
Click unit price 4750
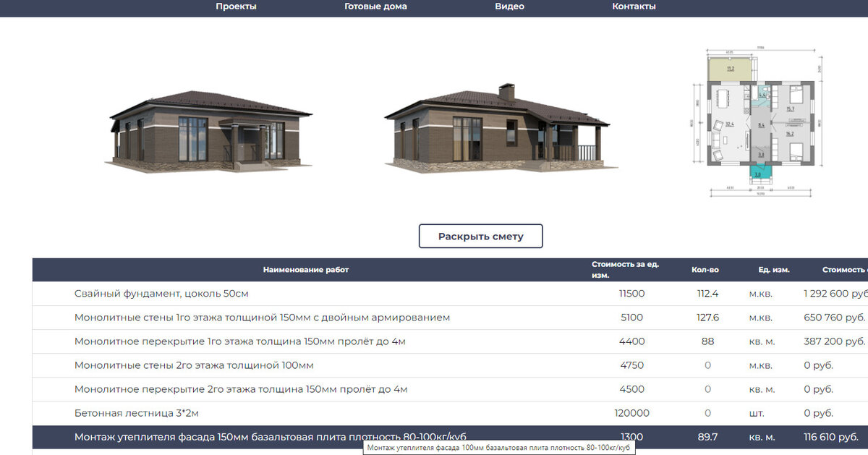pos(631,365)
